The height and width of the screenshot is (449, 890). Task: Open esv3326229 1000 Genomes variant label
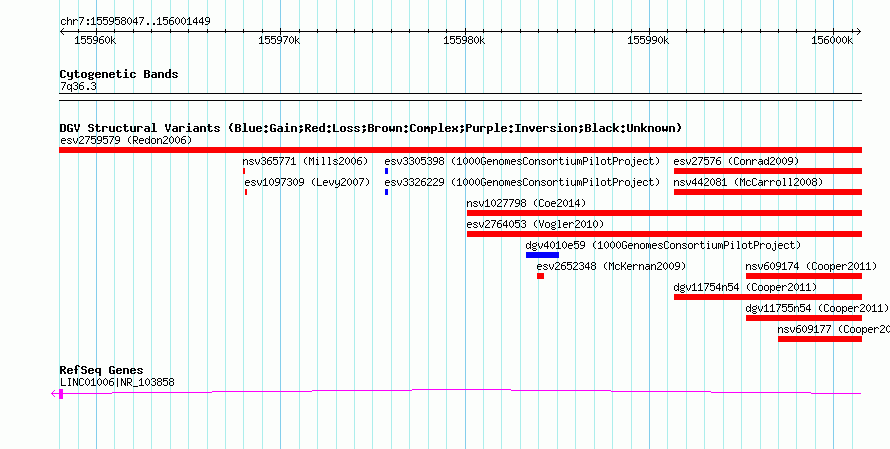pyautogui.click(x=522, y=182)
